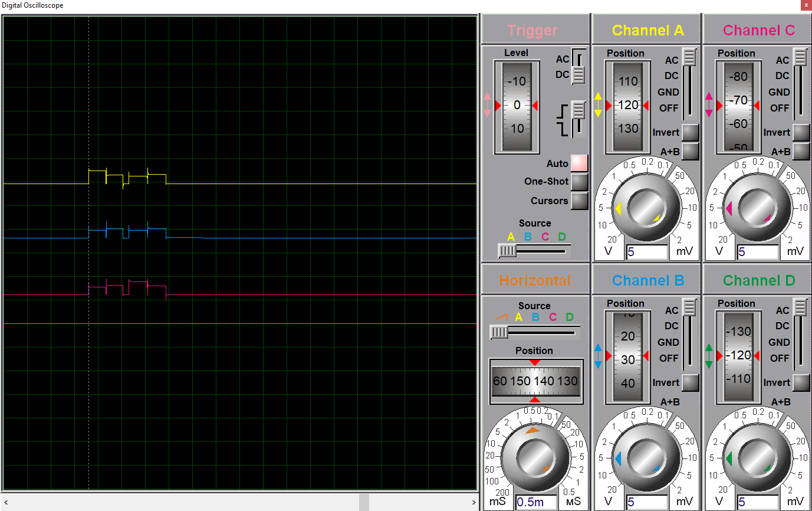Close the Digital Oscilloscope window
The image size is (812, 511).
805,5
